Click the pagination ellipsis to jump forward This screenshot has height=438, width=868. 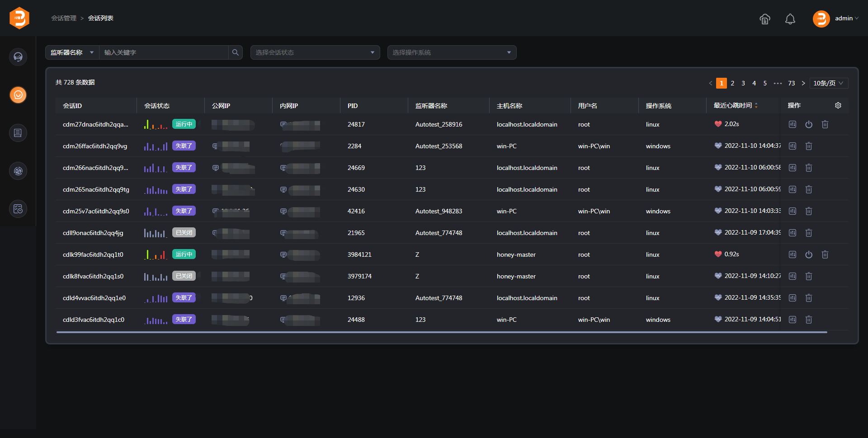coord(778,83)
